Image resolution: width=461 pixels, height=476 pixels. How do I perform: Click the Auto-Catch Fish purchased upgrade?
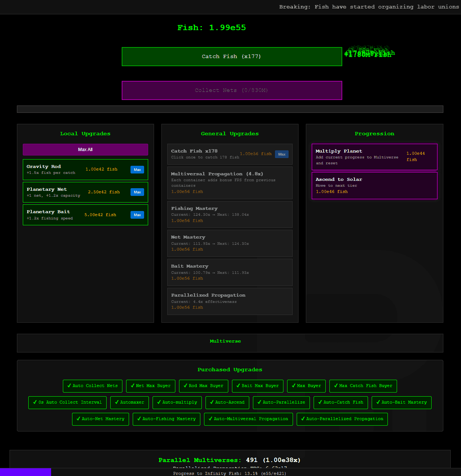click(341, 402)
